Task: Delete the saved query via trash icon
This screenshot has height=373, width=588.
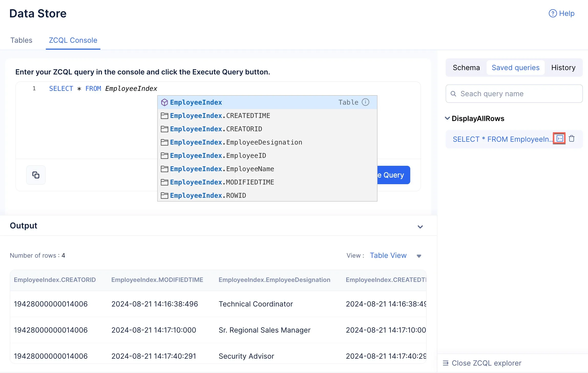Action: (572, 139)
